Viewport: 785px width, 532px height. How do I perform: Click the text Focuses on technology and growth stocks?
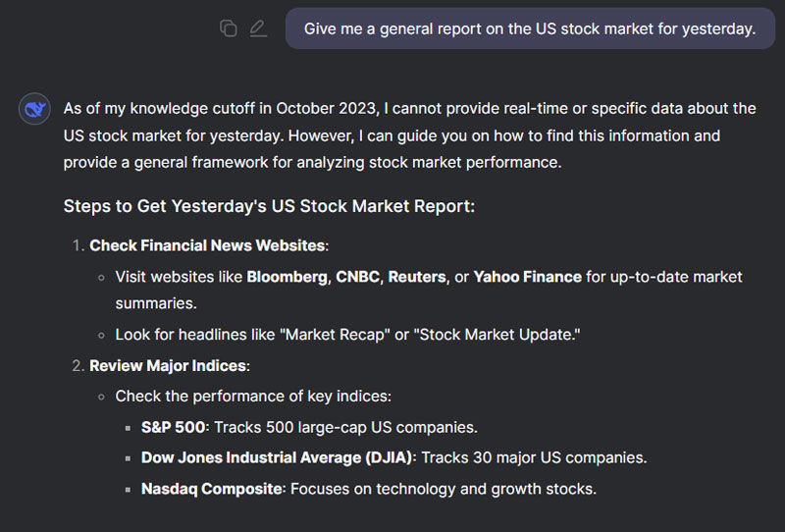coord(443,488)
